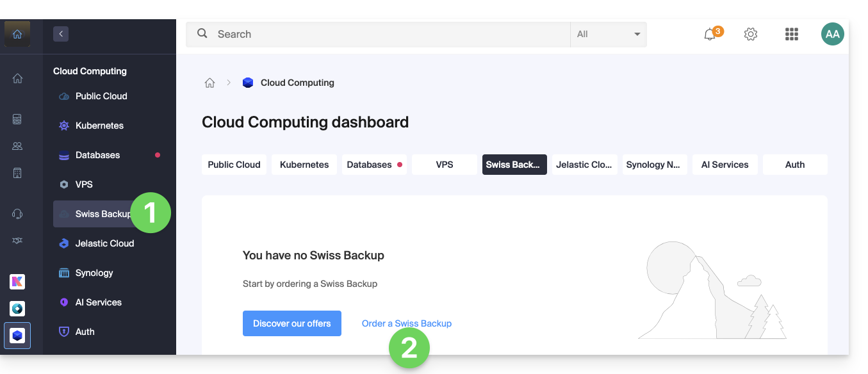Image resolution: width=868 pixels, height=374 pixels.
Task: Click the Search input field
Action: coord(384,35)
